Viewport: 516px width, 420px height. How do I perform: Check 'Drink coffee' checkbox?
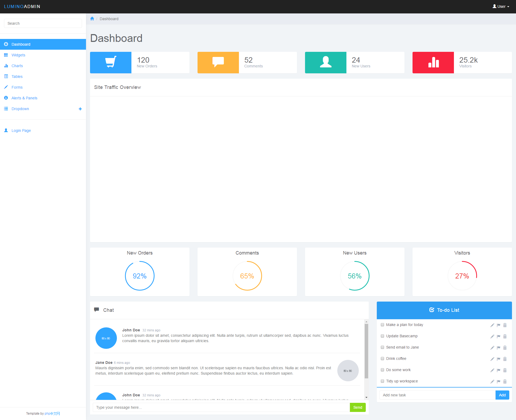click(x=382, y=359)
